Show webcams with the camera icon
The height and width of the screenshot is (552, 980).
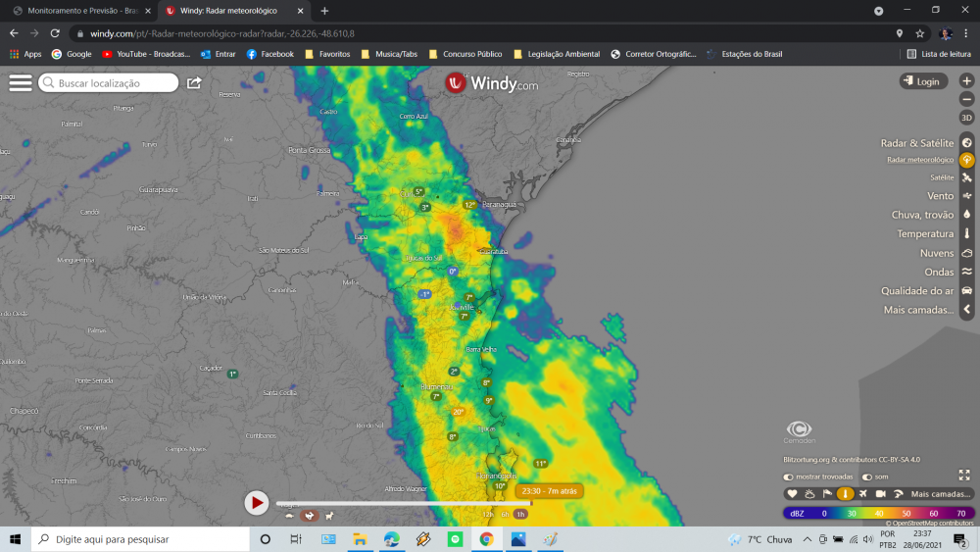[x=881, y=494]
